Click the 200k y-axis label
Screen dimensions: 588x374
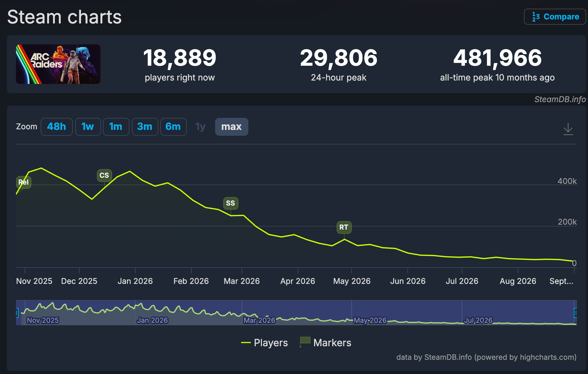point(567,222)
